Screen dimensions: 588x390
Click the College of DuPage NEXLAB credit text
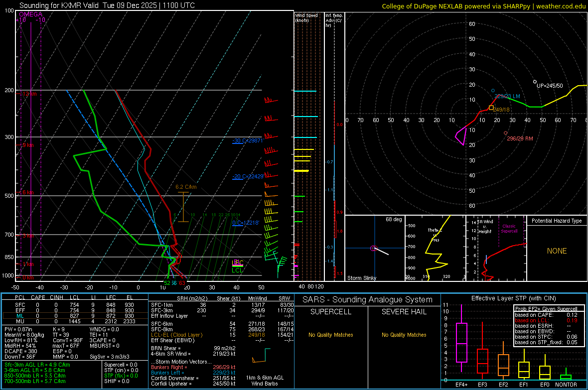click(x=483, y=6)
